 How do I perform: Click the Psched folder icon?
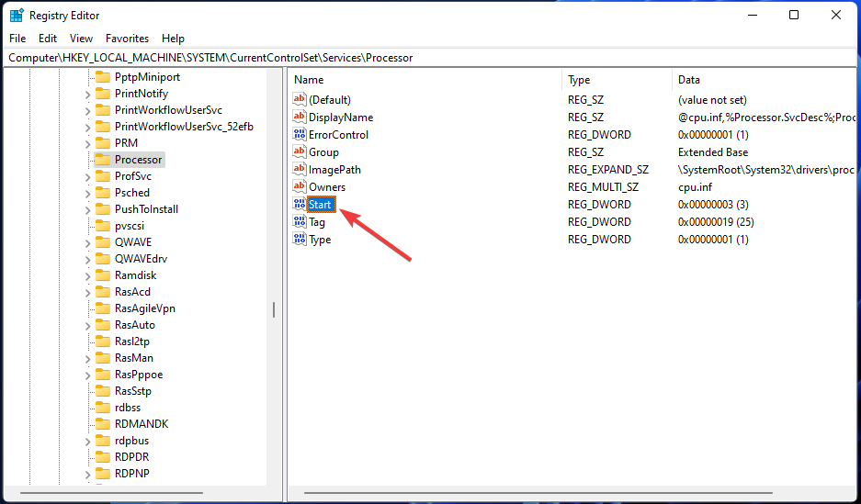coord(103,193)
